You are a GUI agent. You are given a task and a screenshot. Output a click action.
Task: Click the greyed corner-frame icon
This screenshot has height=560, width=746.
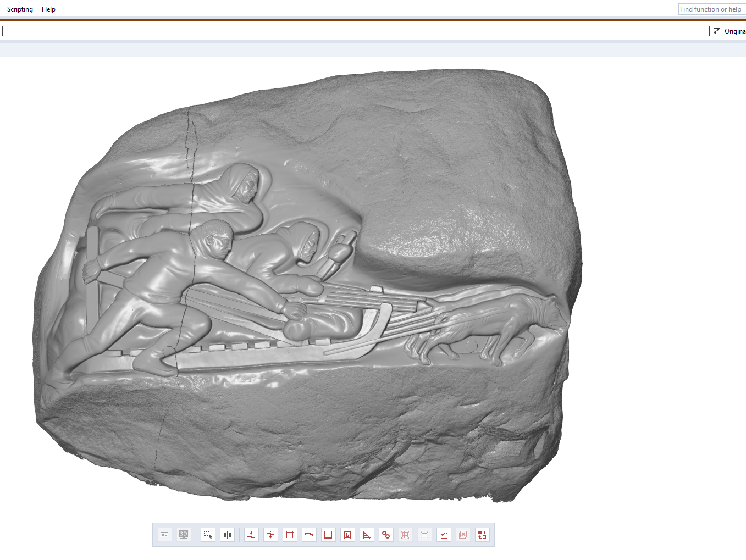pos(424,535)
